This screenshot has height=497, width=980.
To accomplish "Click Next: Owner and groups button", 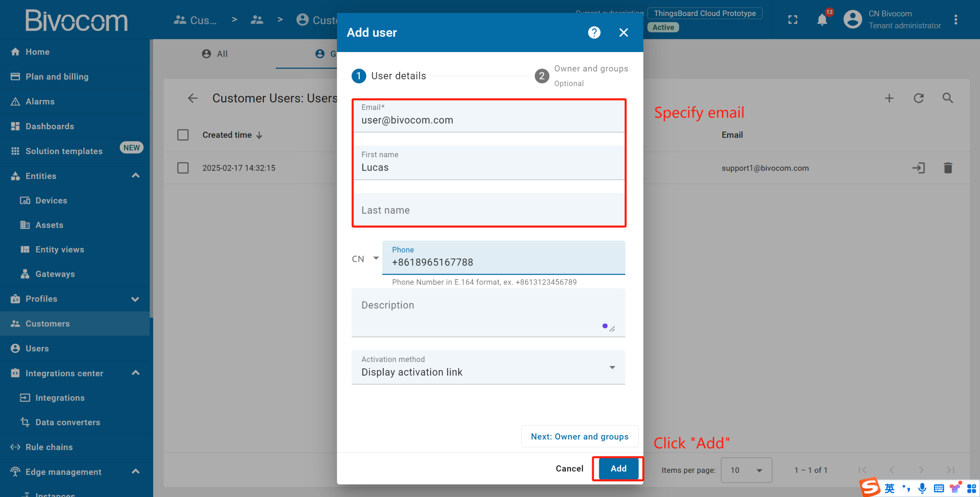I will click(x=580, y=437).
